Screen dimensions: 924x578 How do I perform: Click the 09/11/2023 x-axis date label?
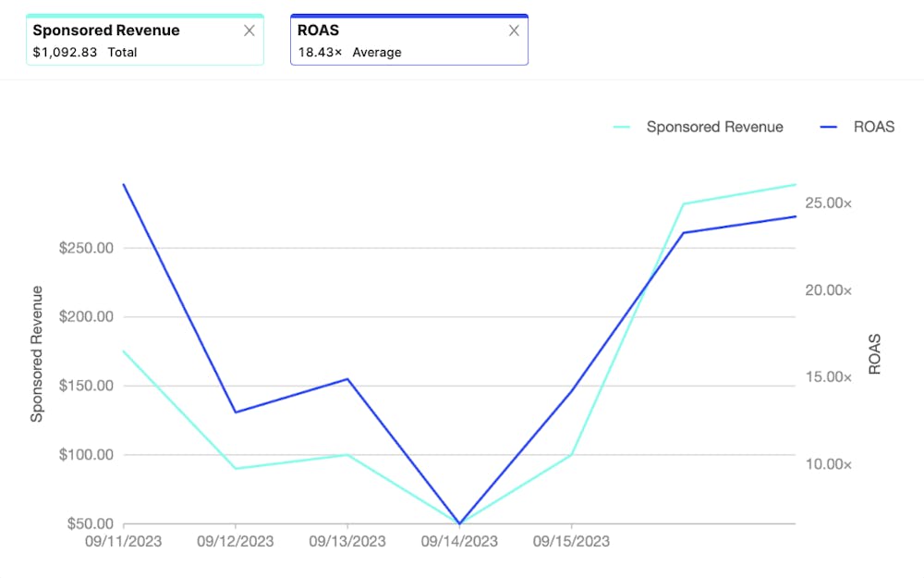click(123, 541)
